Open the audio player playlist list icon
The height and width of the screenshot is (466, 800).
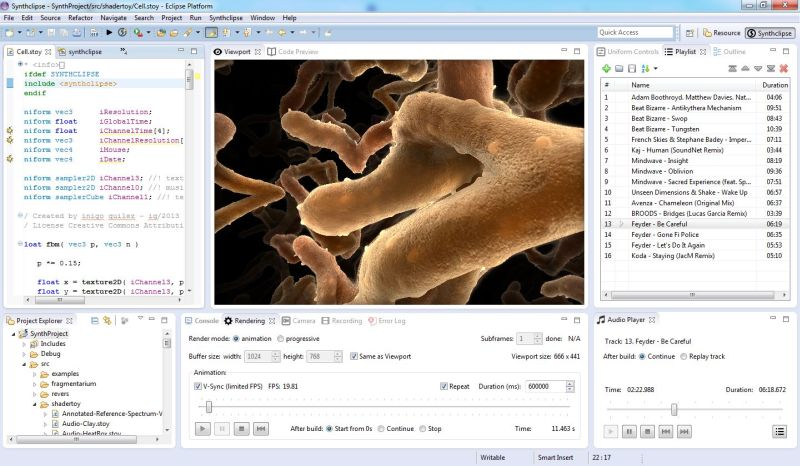pyautogui.click(x=779, y=431)
